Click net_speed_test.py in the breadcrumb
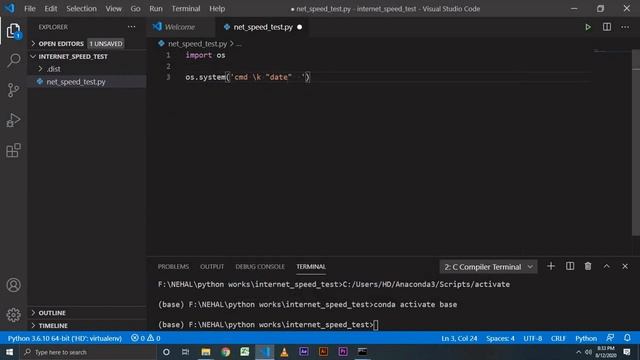The image size is (640, 360). (x=197, y=44)
